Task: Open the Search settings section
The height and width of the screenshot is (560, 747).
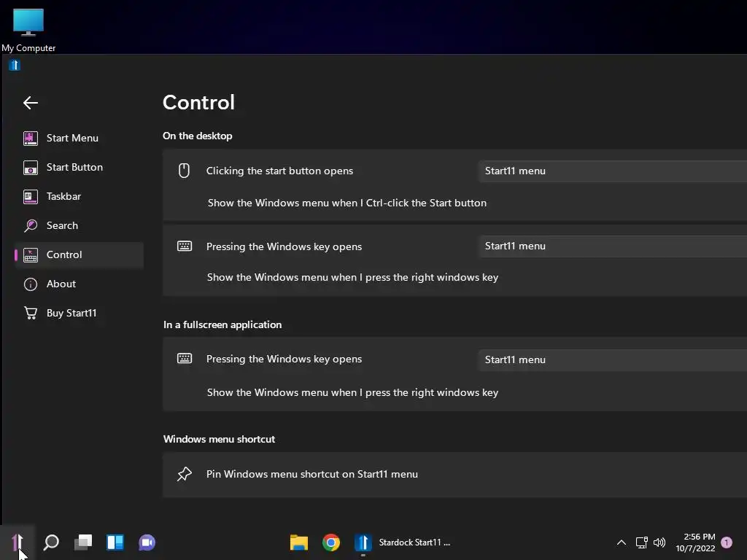Action: pyautogui.click(x=79, y=225)
